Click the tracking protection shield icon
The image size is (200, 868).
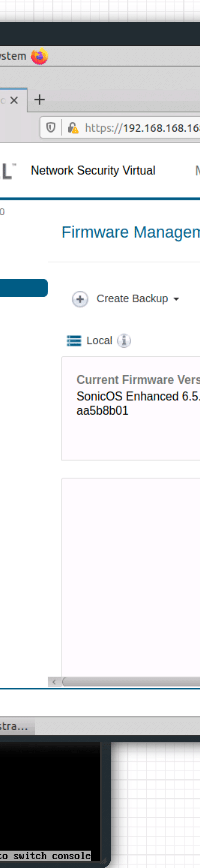click(51, 128)
